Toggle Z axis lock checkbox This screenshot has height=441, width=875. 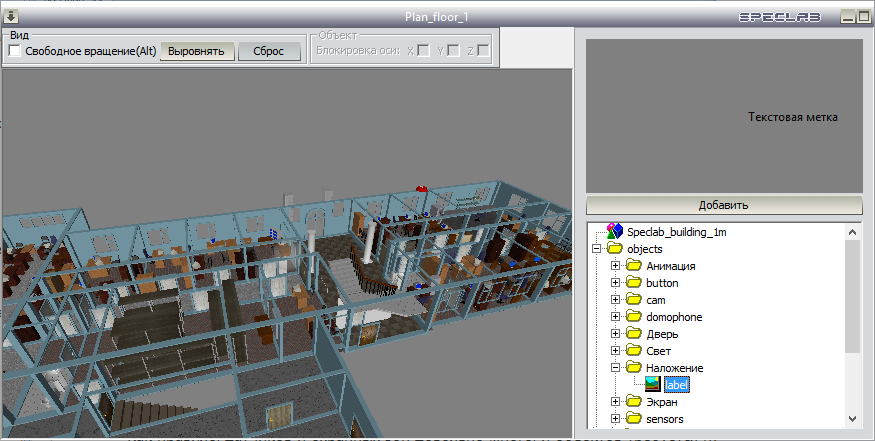click(x=483, y=51)
